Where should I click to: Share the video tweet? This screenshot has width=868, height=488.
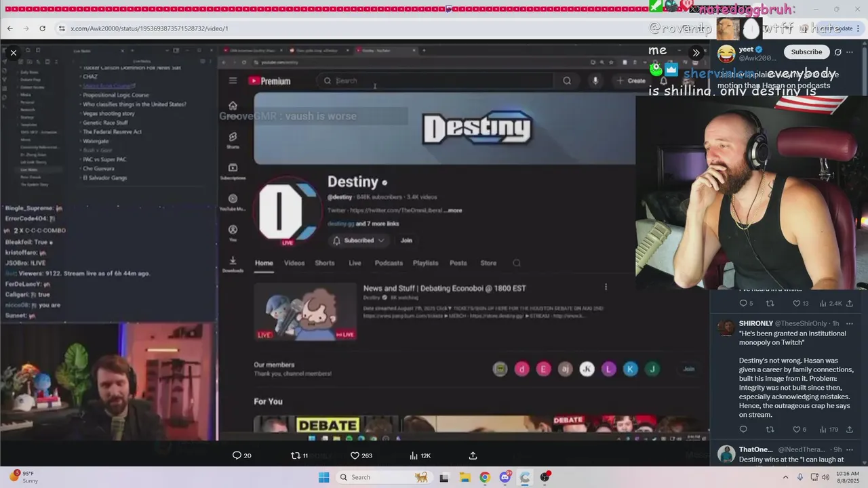coord(473,455)
